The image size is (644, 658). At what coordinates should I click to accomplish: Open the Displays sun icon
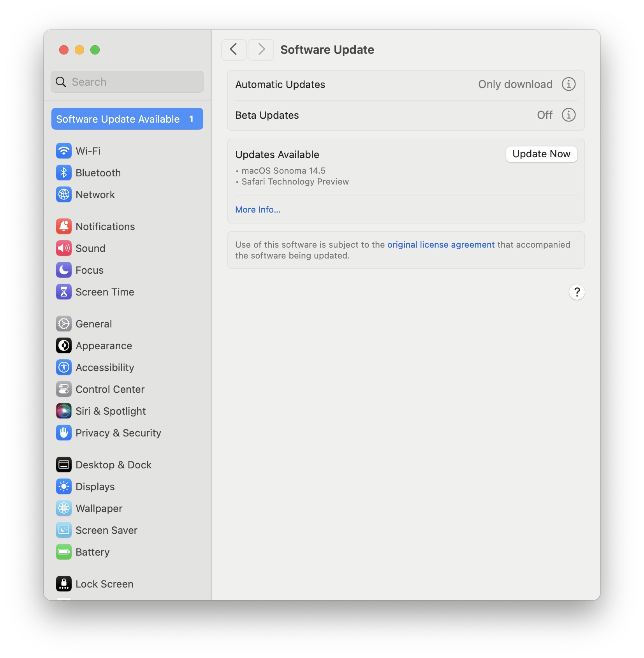coord(63,487)
